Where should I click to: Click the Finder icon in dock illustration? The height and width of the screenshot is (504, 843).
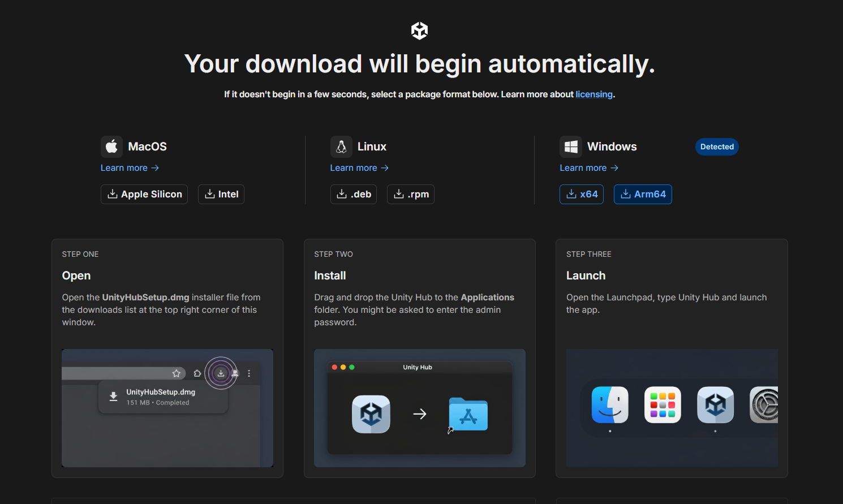(610, 405)
